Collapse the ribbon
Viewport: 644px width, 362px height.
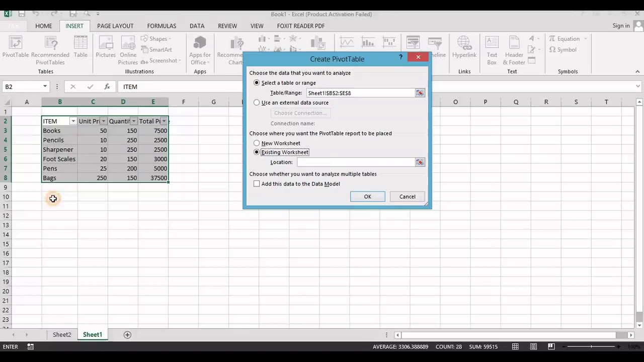pos(638,71)
